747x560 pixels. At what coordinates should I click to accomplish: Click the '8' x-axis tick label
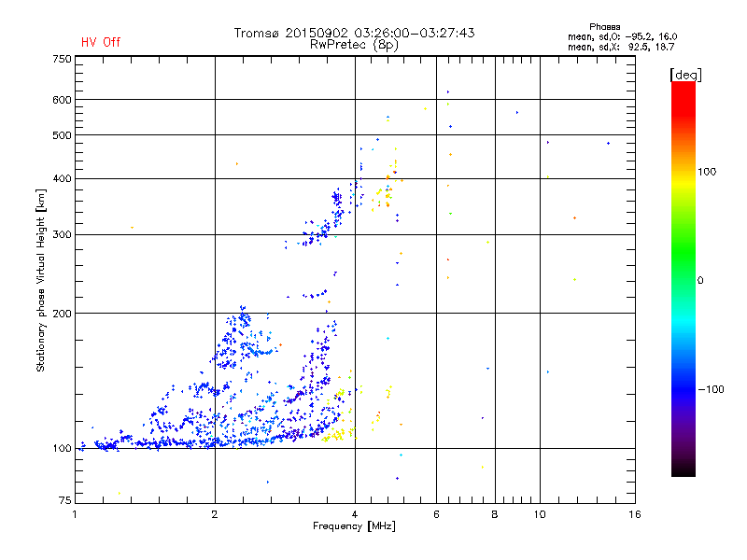(495, 514)
